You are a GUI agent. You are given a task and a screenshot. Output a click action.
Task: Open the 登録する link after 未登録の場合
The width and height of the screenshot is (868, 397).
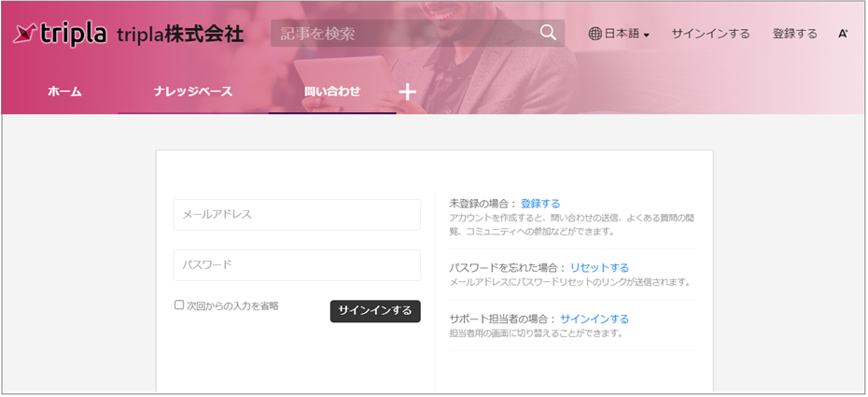point(540,204)
